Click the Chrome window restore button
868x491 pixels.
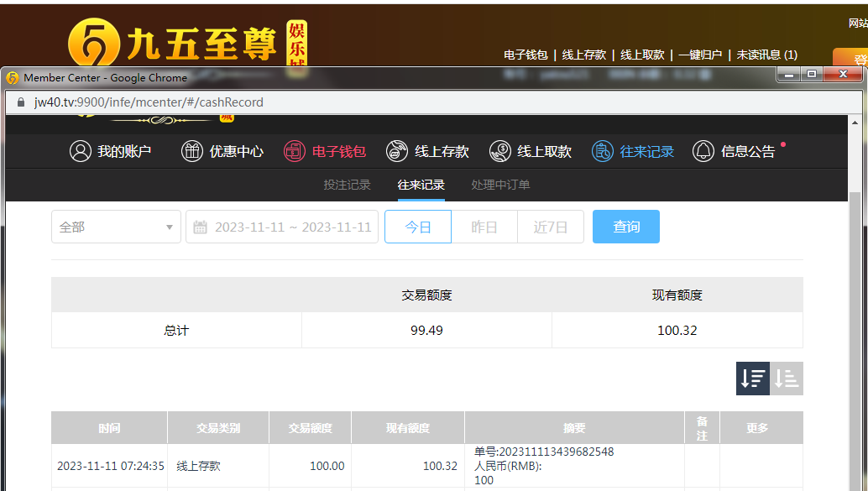(812, 74)
